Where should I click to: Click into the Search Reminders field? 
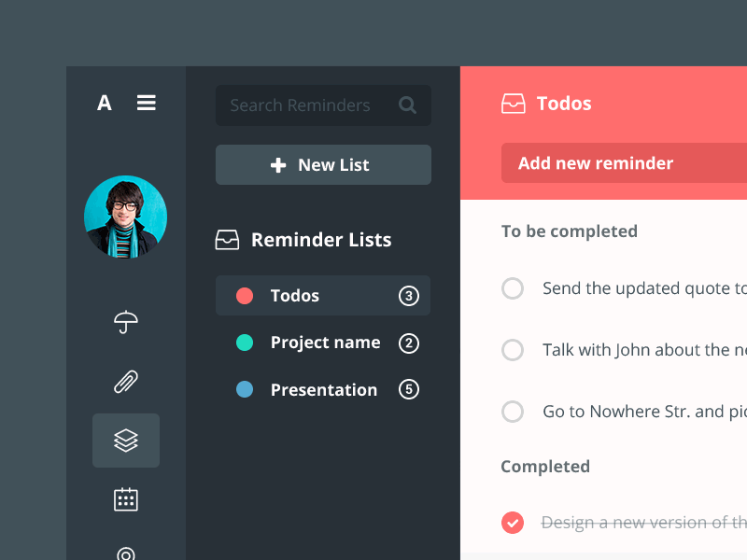323,105
